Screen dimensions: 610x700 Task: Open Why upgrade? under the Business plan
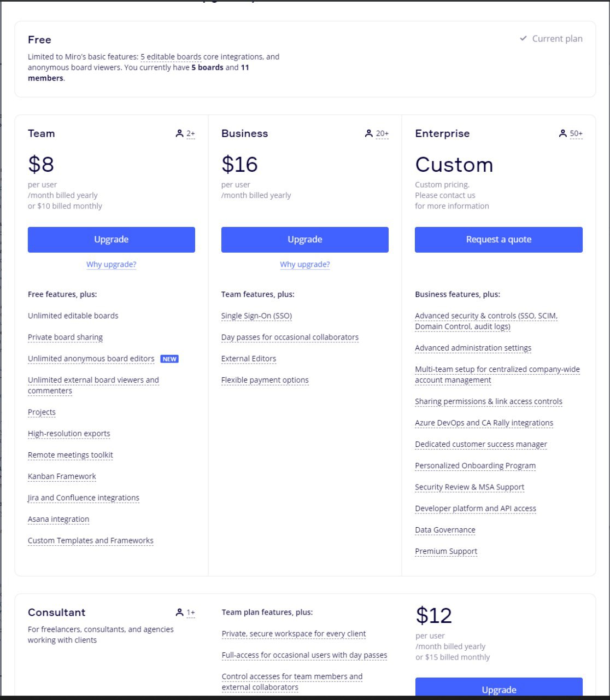tap(305, 265)
